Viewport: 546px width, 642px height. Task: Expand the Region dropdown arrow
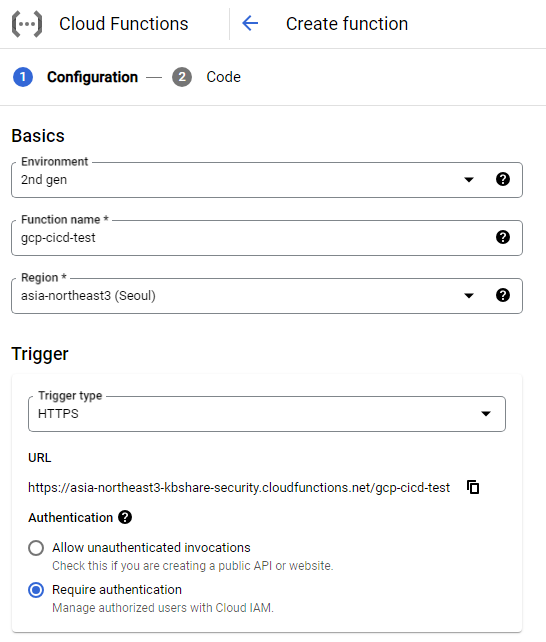tap(469, 296)
